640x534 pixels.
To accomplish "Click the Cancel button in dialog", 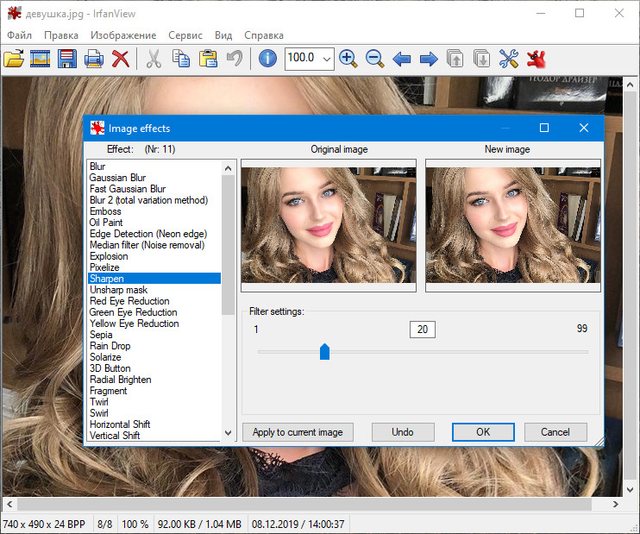I will click(x=555, y=432).
